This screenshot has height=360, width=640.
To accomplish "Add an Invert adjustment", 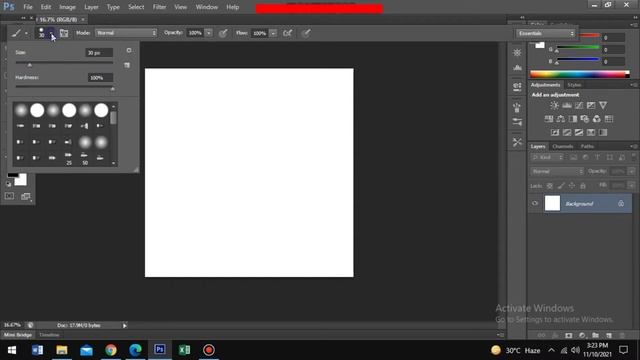I will [x=555, y=132].
